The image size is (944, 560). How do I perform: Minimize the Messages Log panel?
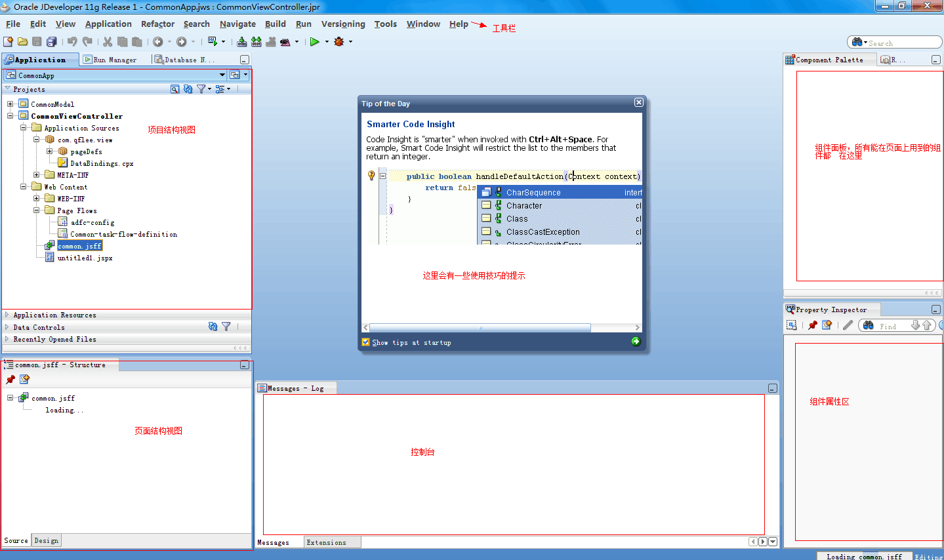pos(773,389)
